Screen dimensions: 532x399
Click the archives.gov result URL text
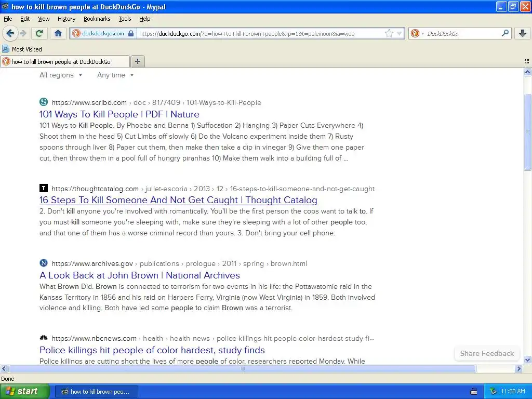pyautogui.click(x=179, y=263)
